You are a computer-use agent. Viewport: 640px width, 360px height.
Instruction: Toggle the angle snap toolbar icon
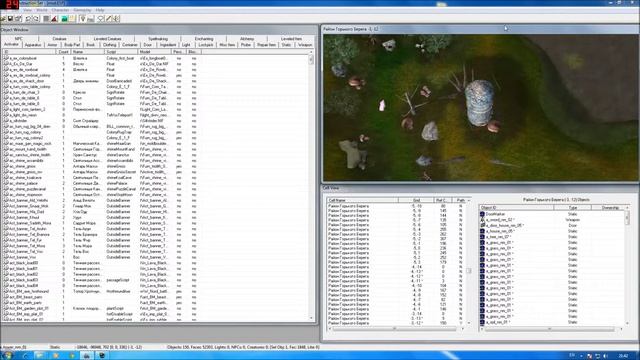(x=54, y=19)
